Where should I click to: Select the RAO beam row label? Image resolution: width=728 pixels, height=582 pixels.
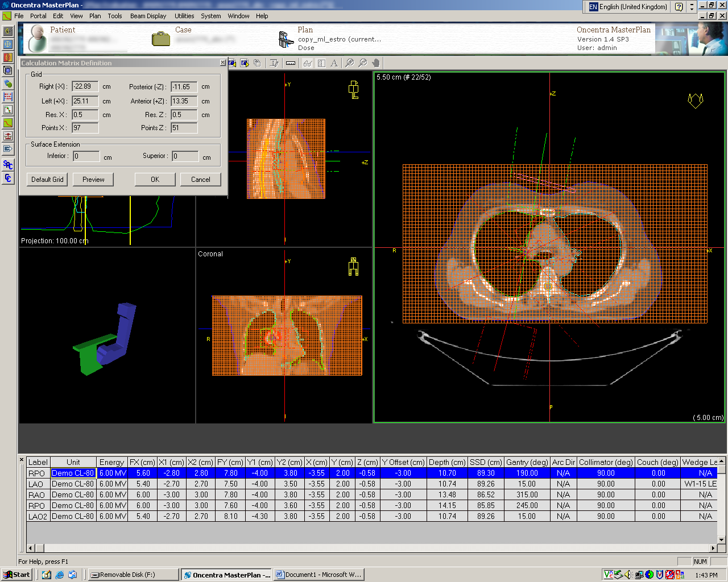pos(38,494)
